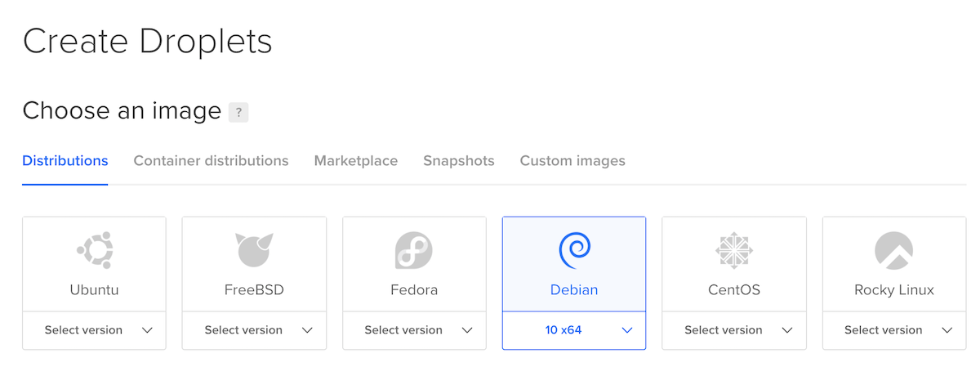Go to the Marketplace tab
The width and height of the screenshot is (980, 376).
coord(356,161)
